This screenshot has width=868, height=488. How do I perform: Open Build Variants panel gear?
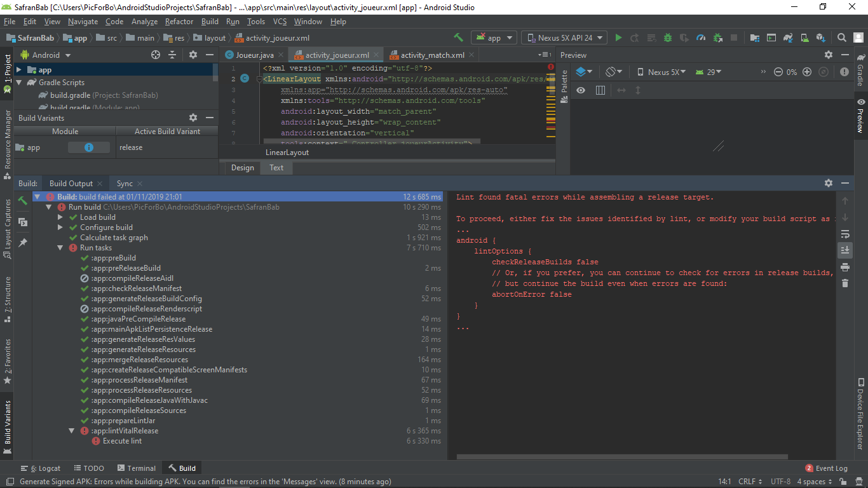(193, 118)
